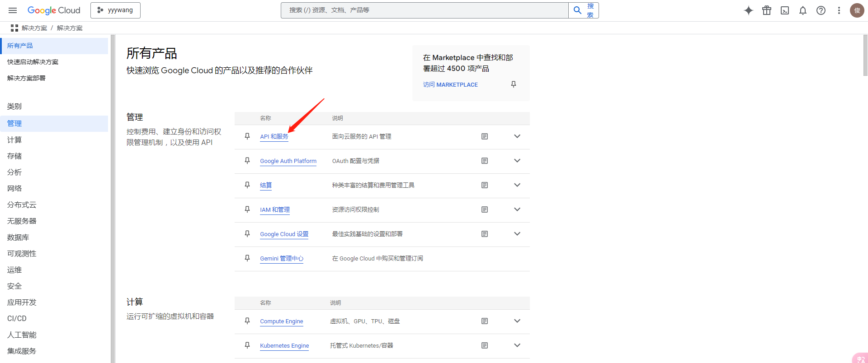Open the main navigation hamburger menu
The height and width of the screenshot is (363, 868).
pos(13,10)
